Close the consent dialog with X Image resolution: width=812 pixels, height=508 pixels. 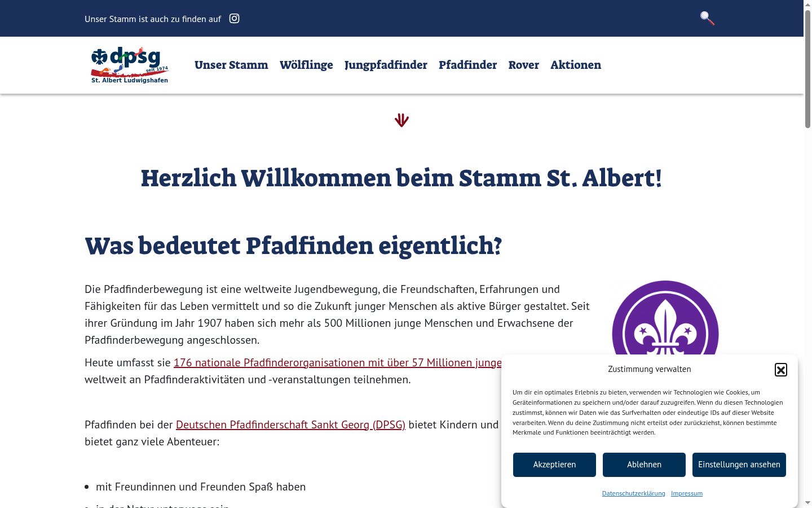781,370
